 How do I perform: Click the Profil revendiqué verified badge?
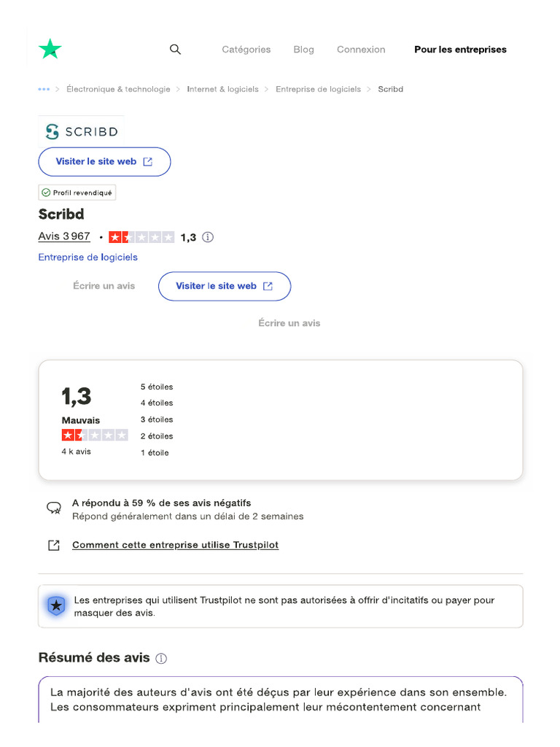click(x=77, y=193)
